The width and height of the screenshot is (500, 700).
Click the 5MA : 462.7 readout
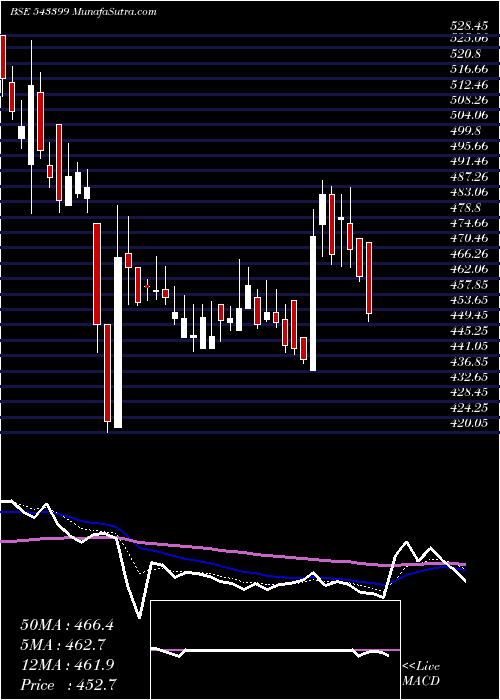tap(62, 645)
